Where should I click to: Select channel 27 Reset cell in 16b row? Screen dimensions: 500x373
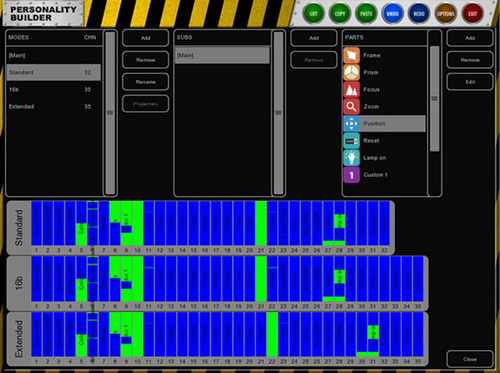[x=328, y=279]
